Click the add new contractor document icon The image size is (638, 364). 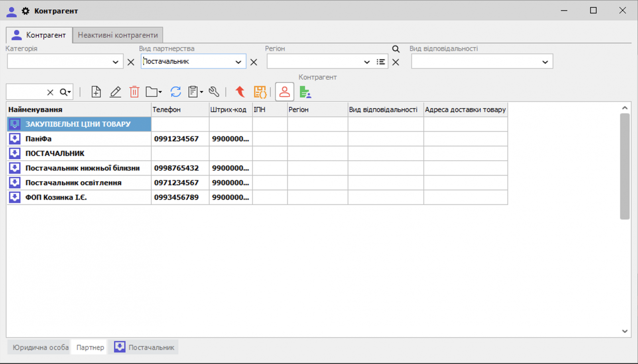[96, 92]
